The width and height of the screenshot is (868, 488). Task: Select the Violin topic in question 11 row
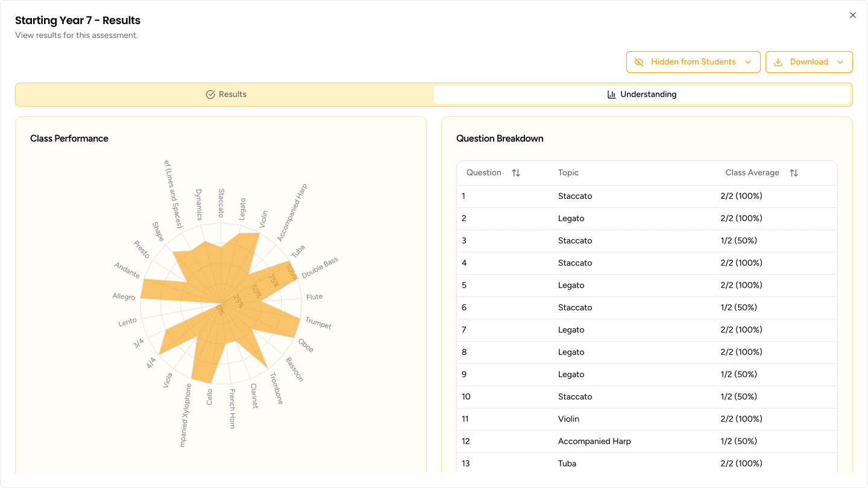coord(568,419)
